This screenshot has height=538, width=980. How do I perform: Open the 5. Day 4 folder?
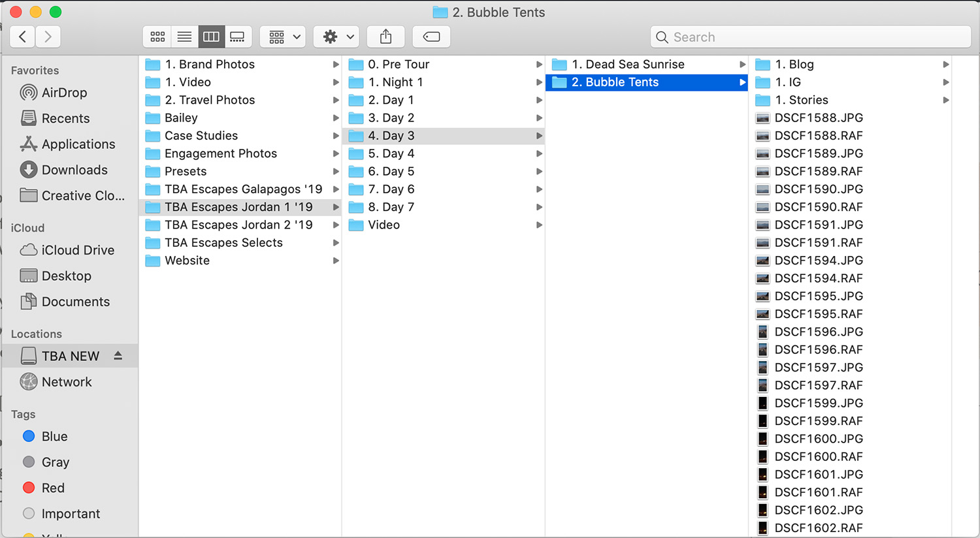pyautogui.click(x=391, y=153)
